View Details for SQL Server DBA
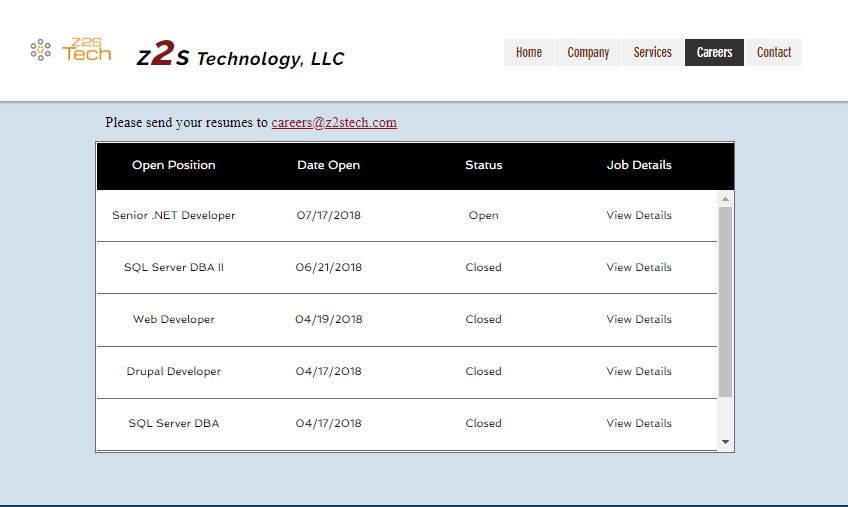This screenshot has width=848, height=507. pos(639,423)
